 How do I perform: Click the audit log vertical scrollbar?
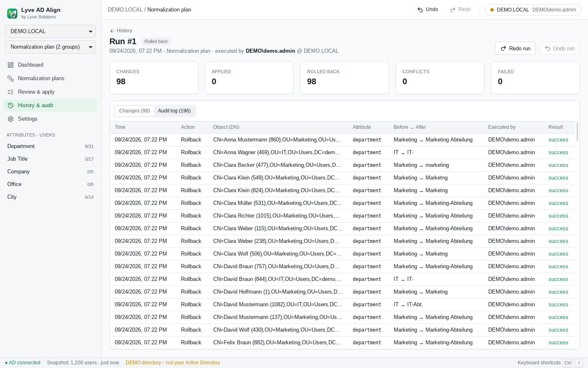point(577,132)
